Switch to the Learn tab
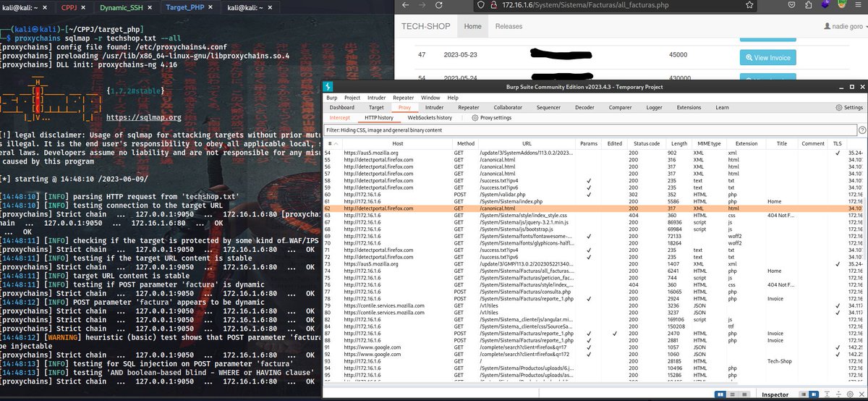 pyautogui.click(x=722, y=107)
